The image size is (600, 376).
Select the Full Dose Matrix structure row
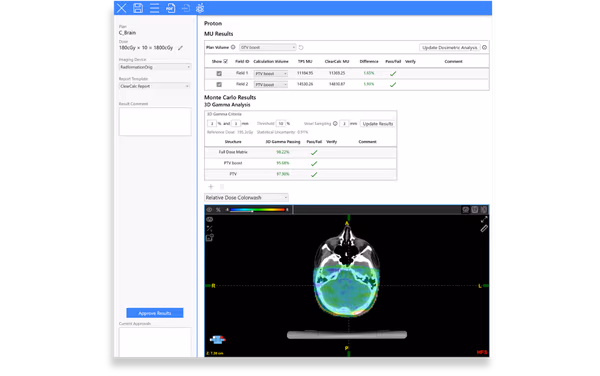[x=301, y=152]
